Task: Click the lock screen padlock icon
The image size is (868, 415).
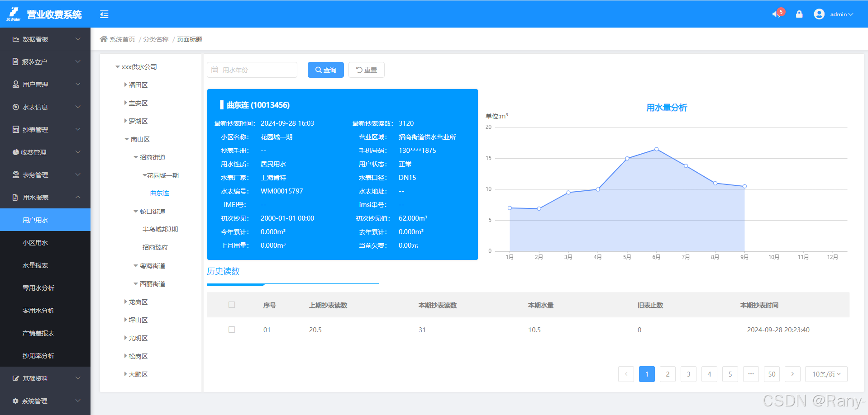Action: pos(799,14)
